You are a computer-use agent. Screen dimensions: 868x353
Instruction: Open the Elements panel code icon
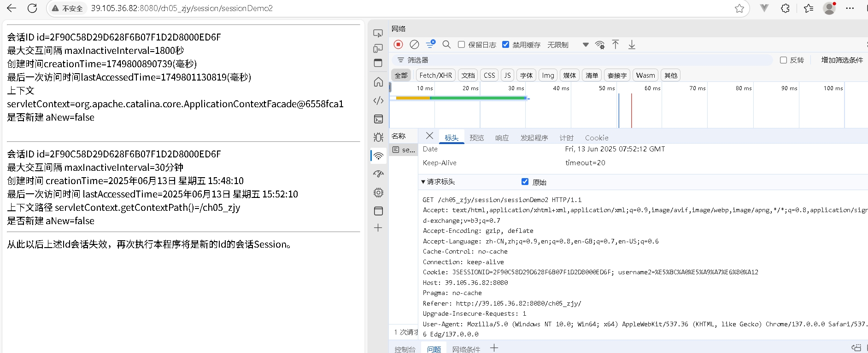(378, 100)
